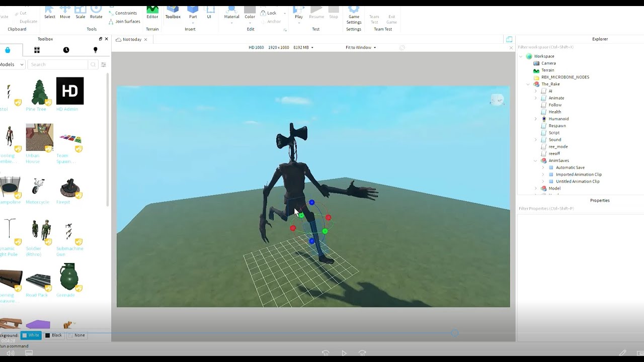
Task: Switch to the Not today document tab
Action: point(132,39)
